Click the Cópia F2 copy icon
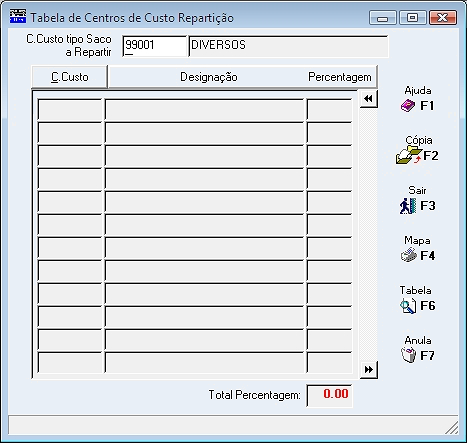The image size is (467, 443). point(409,155)
